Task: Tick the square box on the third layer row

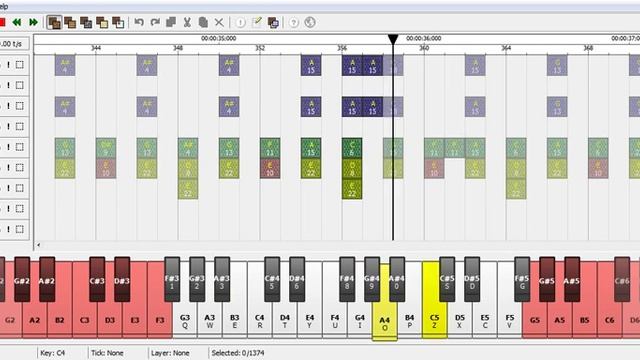Action: click(20, 106)
